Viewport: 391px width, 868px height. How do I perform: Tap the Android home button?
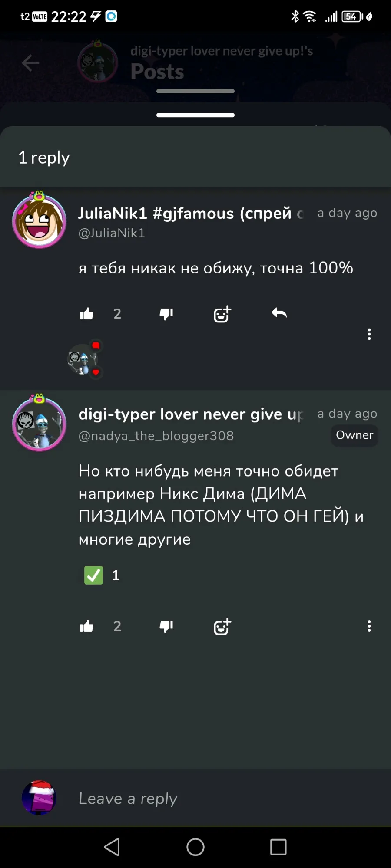(195, 847)
